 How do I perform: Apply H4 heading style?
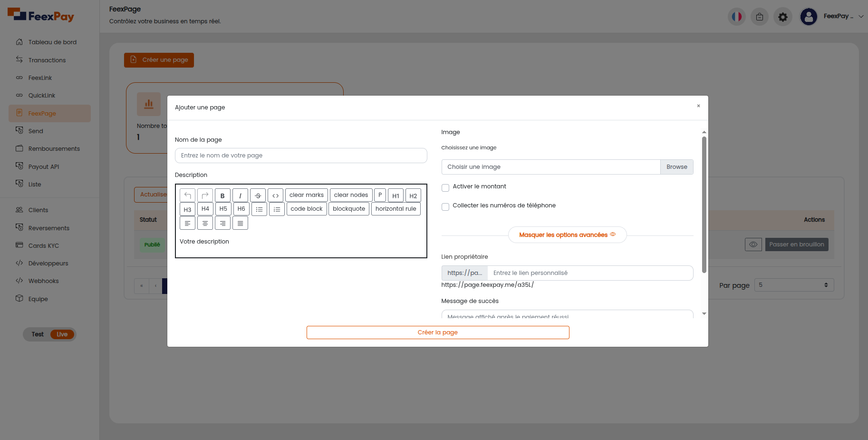pyautogui.click(x=205, y=209)
